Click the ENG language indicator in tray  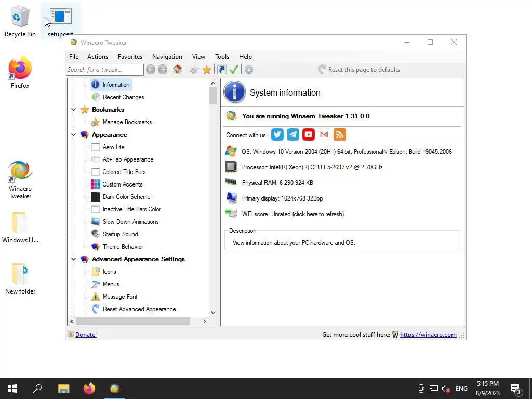click(461, 389)
